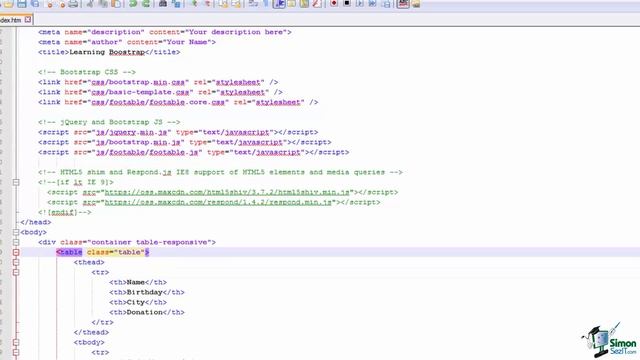Click the Donation table header line
This screenshot has width=640, height=360.
[147, 312]
